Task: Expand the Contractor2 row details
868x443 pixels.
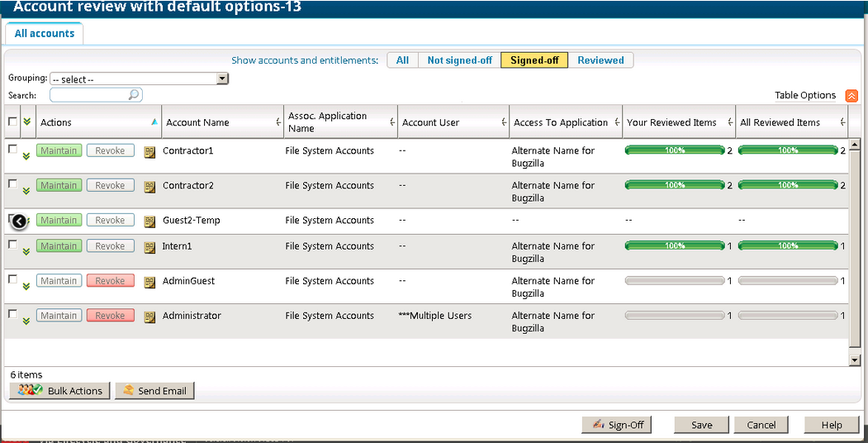Action: point(26,190)
